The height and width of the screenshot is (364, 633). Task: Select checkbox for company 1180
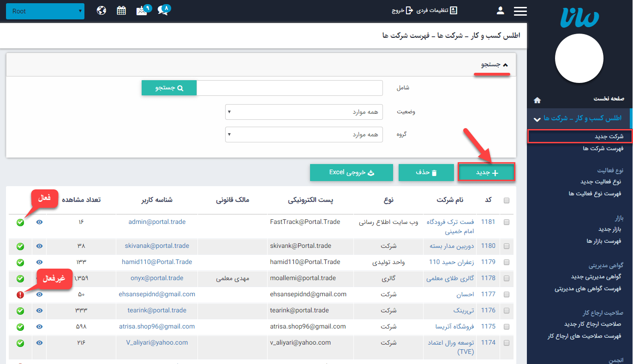coord(507,246)
